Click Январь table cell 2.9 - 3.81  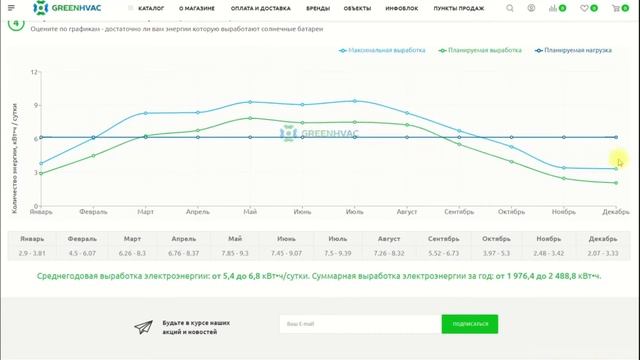click(32, 253)
